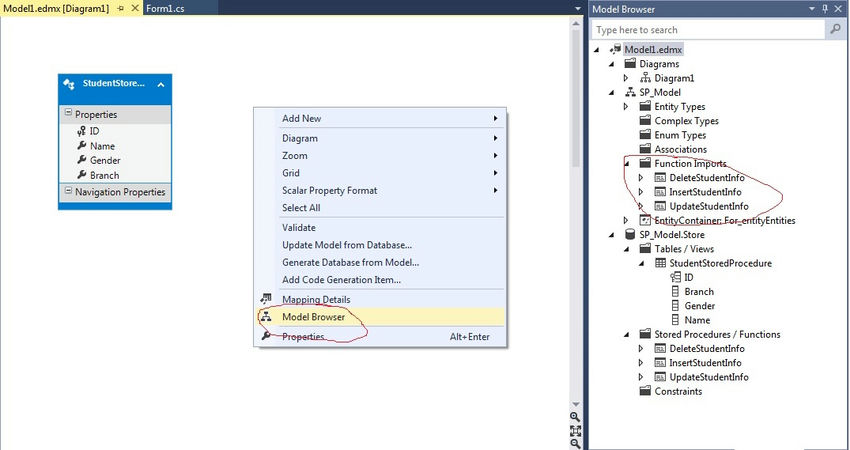Image resolution: width=850 pixels, height=450 pixels.
Task: Click the SP_Model hierarchy icon
Action: click(x=630, y=92)
